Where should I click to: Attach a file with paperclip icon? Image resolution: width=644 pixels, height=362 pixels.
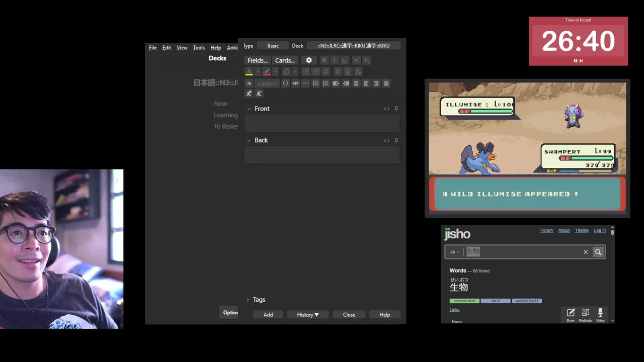click(x=338, y=72)
